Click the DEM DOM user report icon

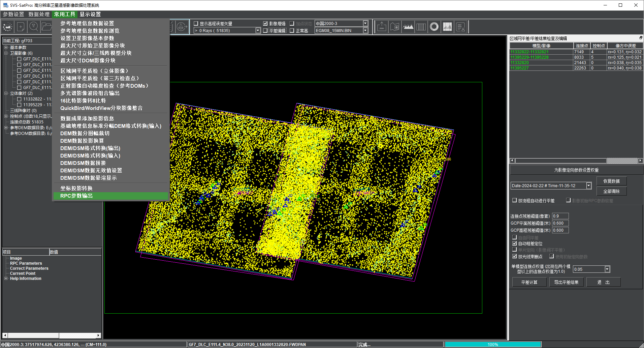pos(460,27)
